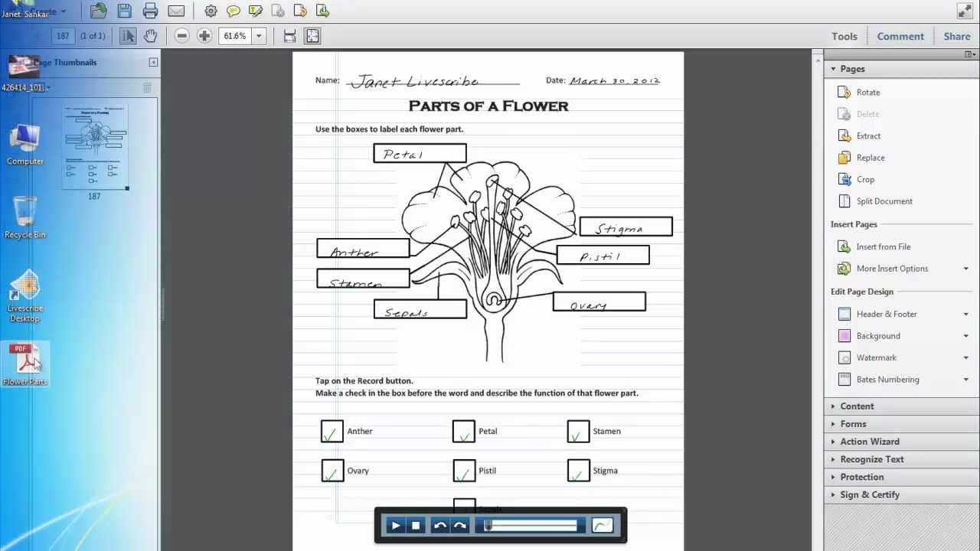Viewport: 980px width, 551px height.
Task: Jump forward in pencast playback
Action: click(x=460, y=526)
